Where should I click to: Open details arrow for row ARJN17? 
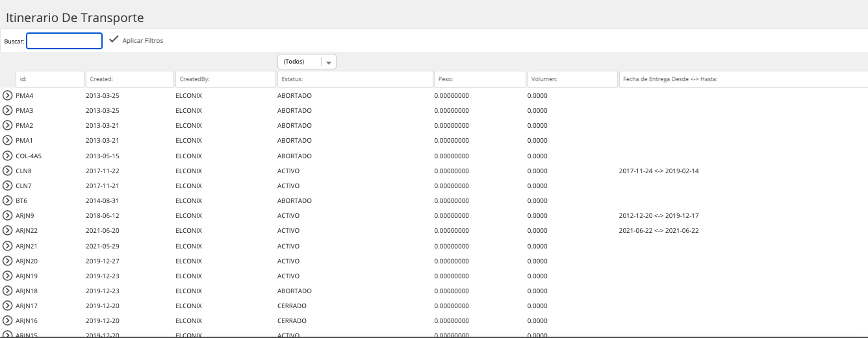(8, 306)
